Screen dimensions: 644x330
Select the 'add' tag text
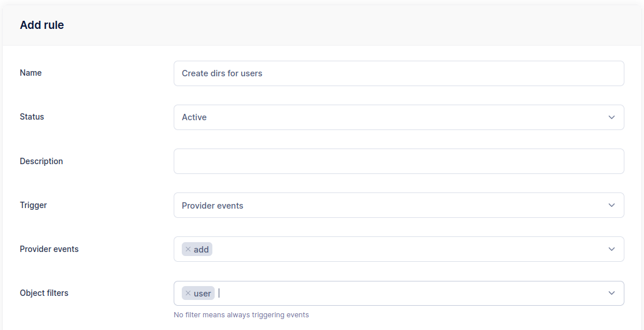pos(201,249)
